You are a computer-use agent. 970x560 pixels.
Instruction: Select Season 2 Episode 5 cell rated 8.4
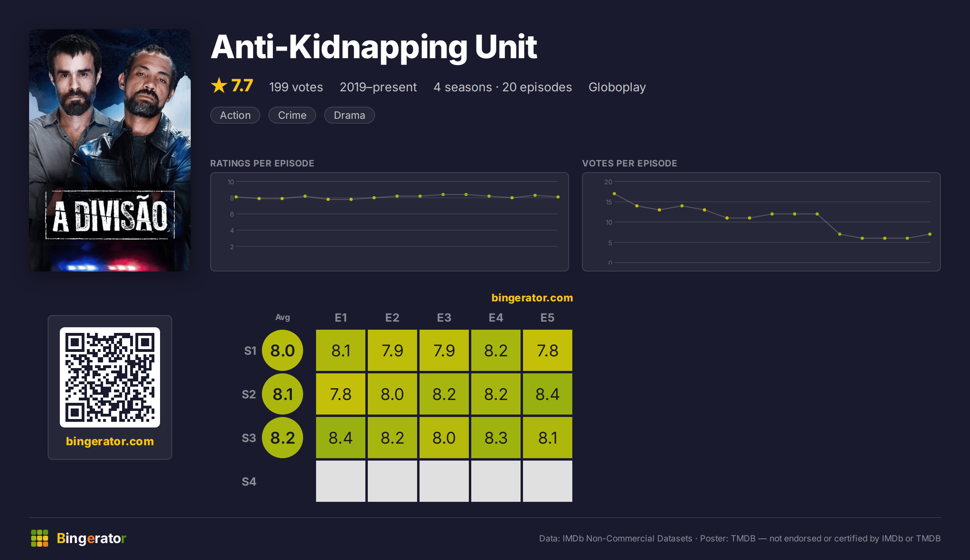point(548,394)
